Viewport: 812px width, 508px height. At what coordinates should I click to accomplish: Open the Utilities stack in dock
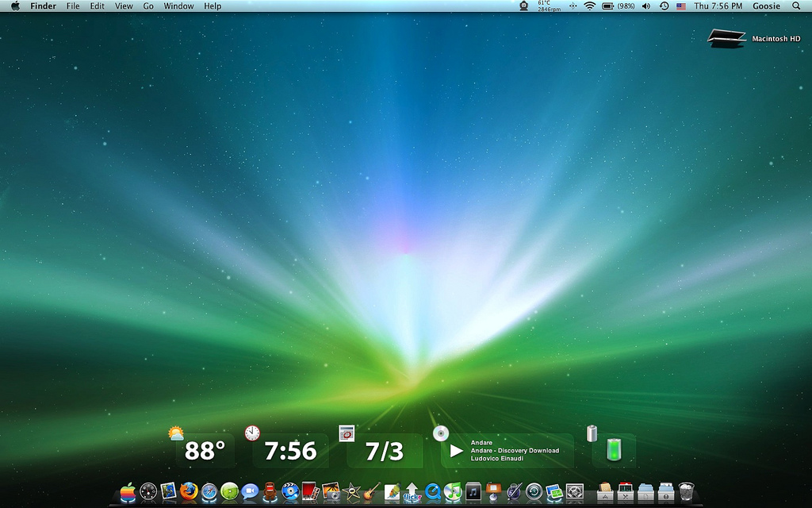pos(625,491)
